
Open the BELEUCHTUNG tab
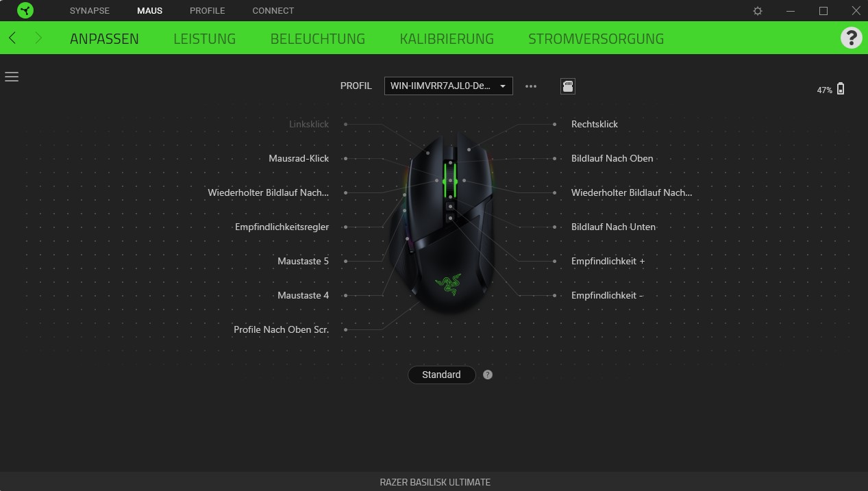[x=317, y=39]
